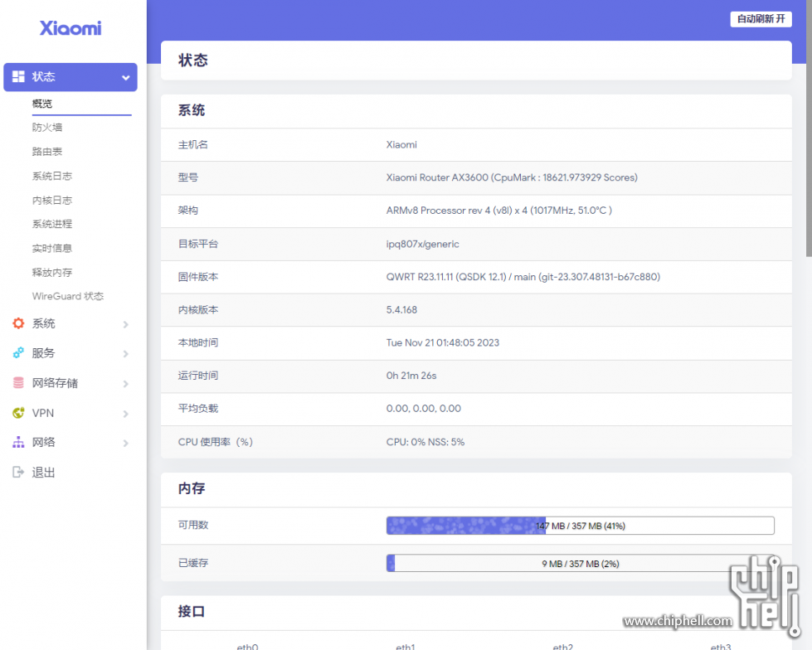Click the eth1 interface label
The image size is (812, 650).
click(406, 647)
